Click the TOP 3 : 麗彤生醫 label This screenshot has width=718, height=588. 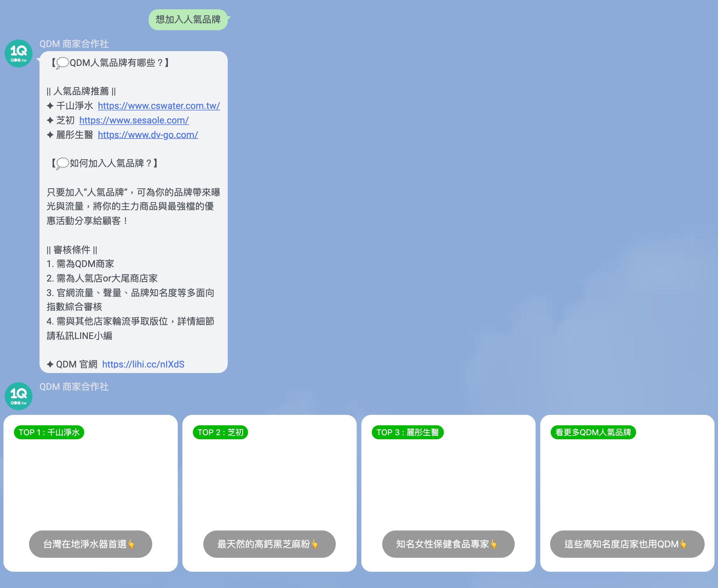coord(408,433)
